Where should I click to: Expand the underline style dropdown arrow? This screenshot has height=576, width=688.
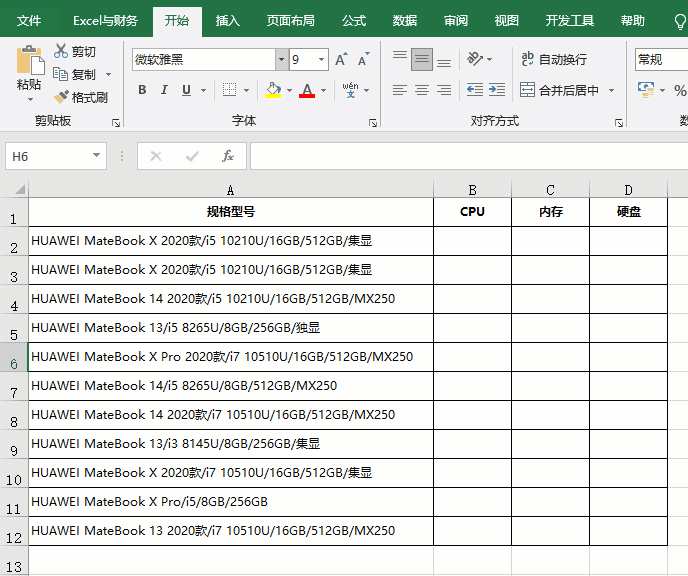coord(203,90)
